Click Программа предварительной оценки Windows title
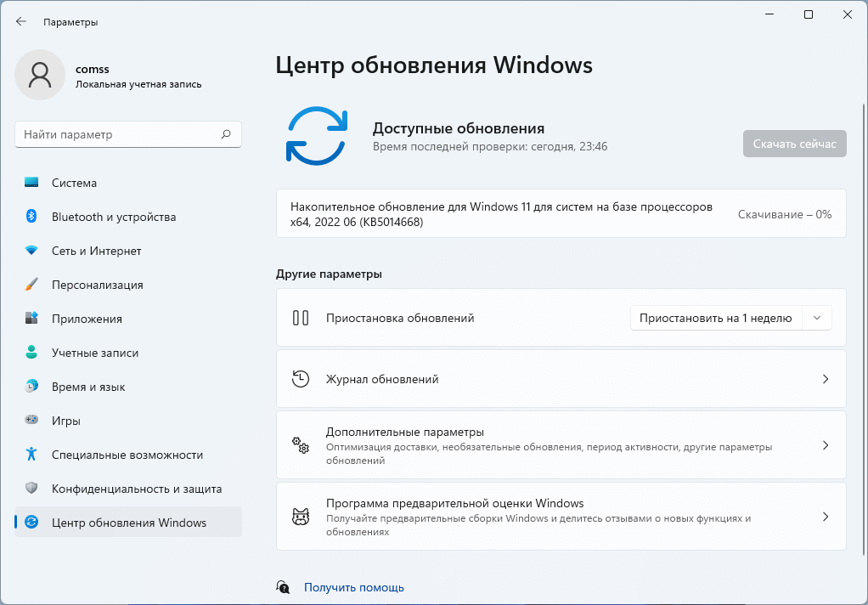 pos(455,503)
